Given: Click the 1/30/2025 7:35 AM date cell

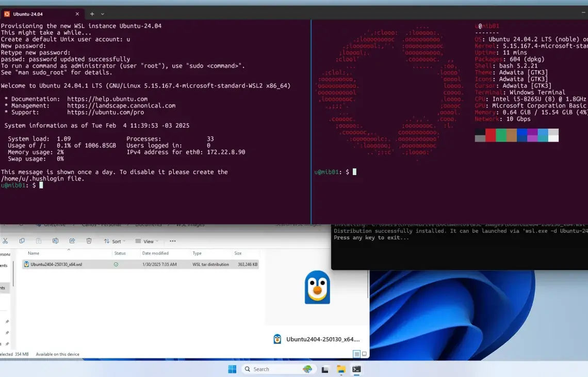Looking at the screenshot, I should pyautogui.click(x=159, y=264).
